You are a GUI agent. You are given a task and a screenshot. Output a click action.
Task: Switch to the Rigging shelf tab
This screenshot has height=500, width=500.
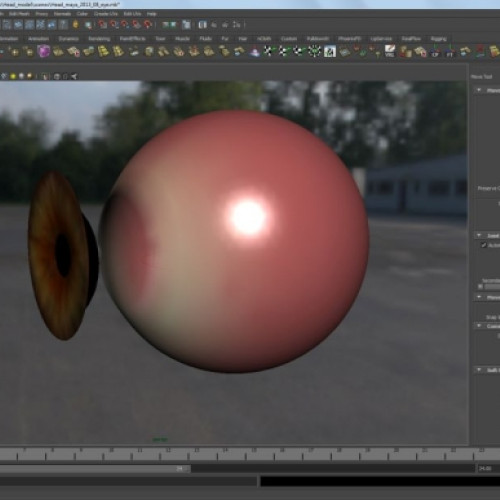click(438, 39)
